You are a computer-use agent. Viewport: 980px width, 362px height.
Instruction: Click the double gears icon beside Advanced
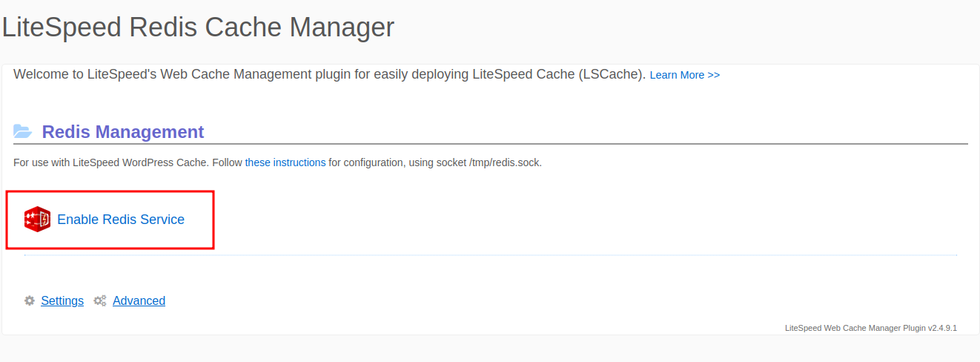click(100, 300)
